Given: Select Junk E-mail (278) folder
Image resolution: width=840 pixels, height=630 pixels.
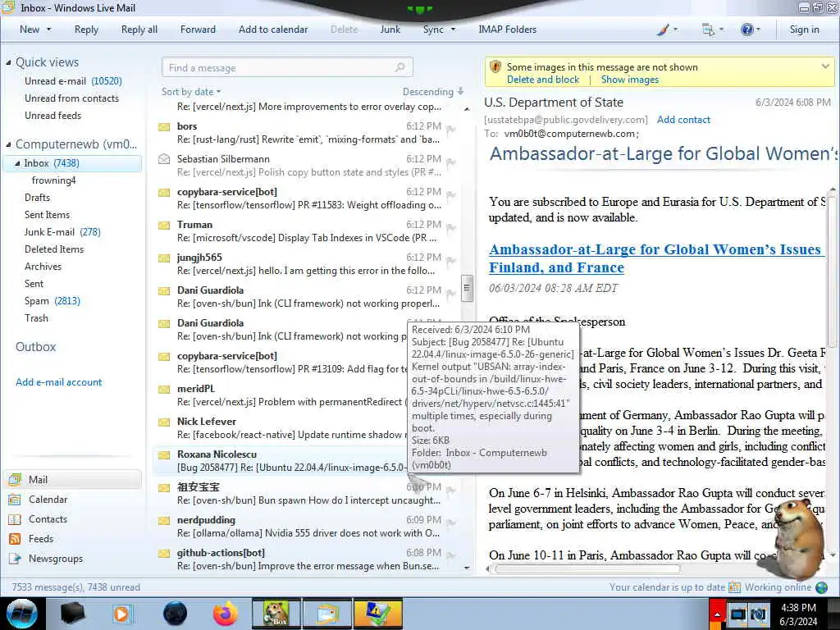Looking at the screenshot, I should 62,232.
